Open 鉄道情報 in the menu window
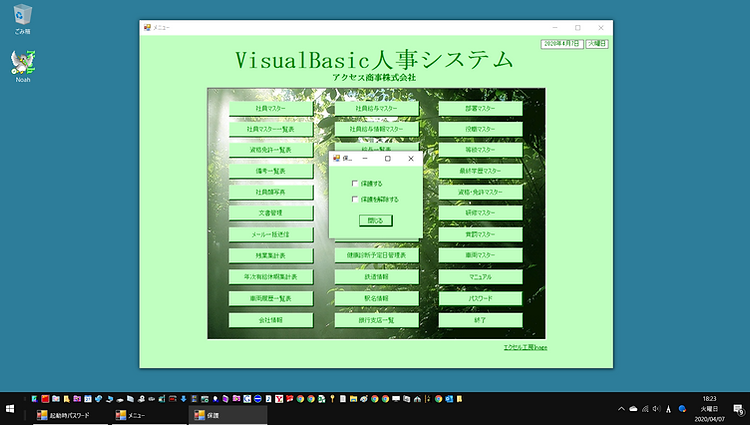Image resolution: width=750 pixels, height=425 pixels. point(376,277)
